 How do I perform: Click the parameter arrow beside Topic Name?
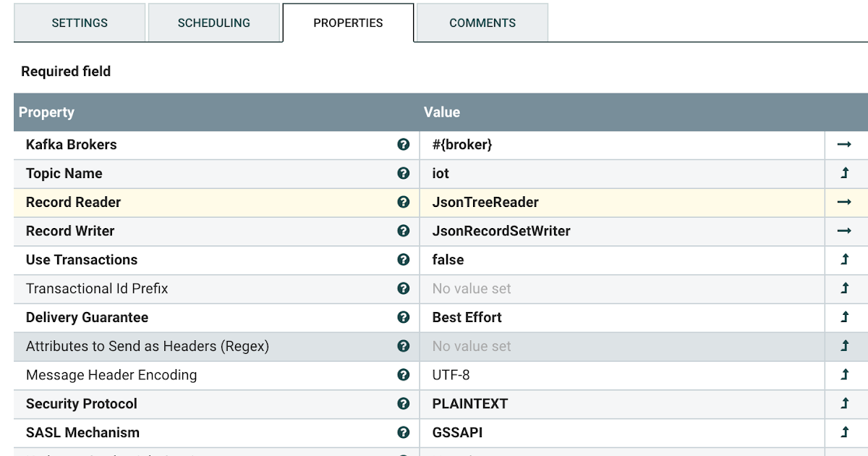coord(846,173)
